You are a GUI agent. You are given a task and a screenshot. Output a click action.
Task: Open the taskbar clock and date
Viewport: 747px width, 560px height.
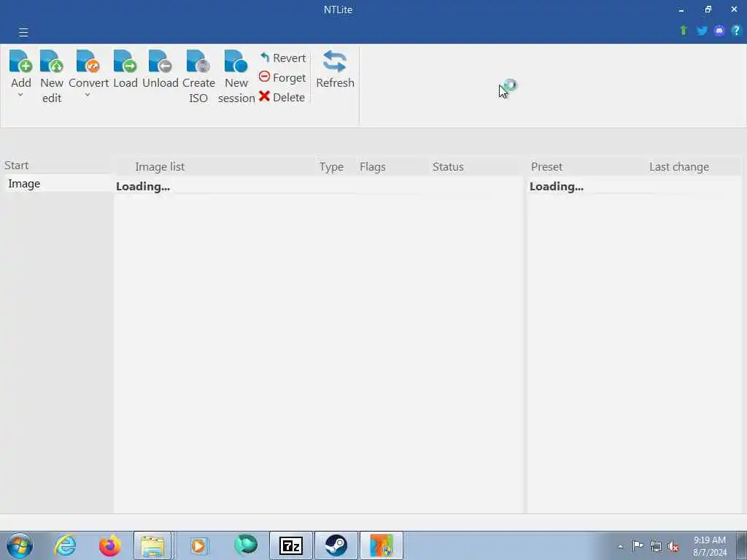pos(710,546)
